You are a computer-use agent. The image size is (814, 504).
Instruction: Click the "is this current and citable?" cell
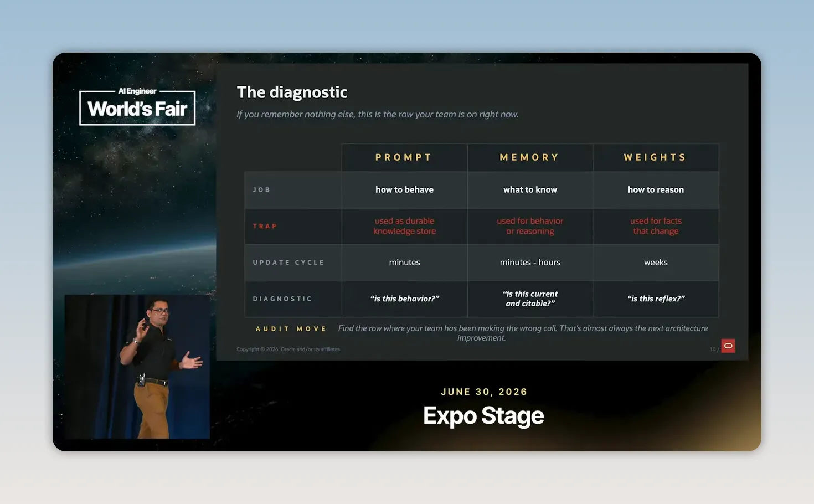[x=530, y=299]
